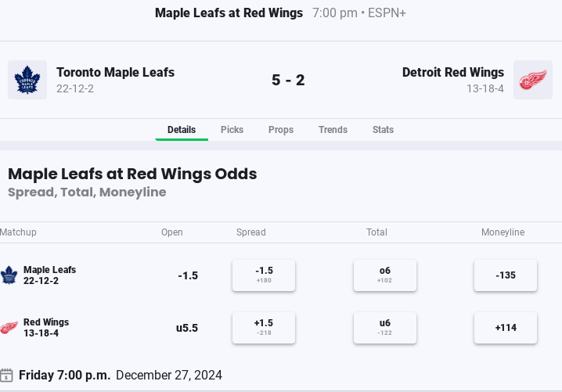Click the small Red Wings icon in odds table

pyautogui.click(x=9, y=328)
